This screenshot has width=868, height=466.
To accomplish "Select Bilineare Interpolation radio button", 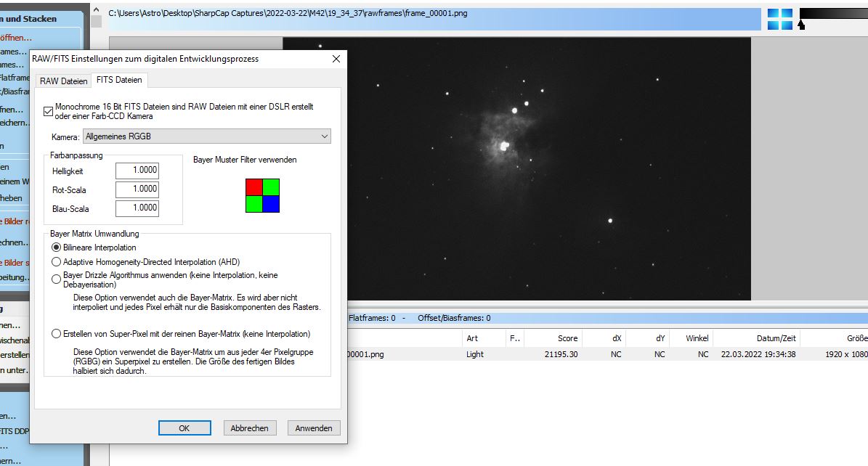I will click(x=56, y=248).
